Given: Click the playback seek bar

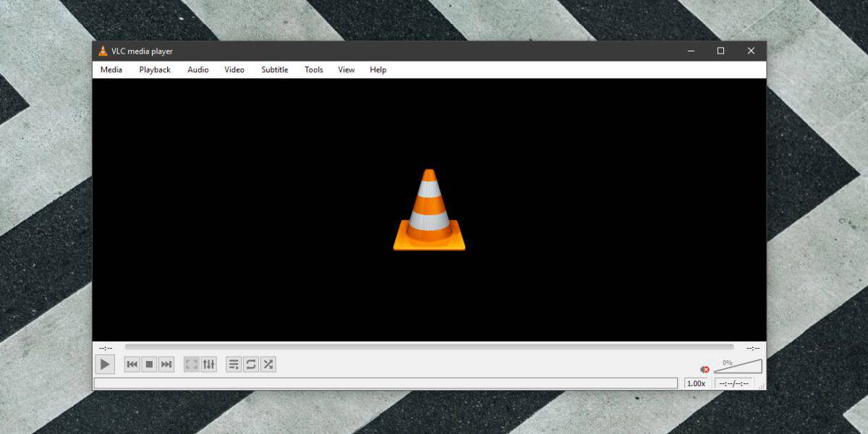Looking at the screenshot, I should 429,347.
